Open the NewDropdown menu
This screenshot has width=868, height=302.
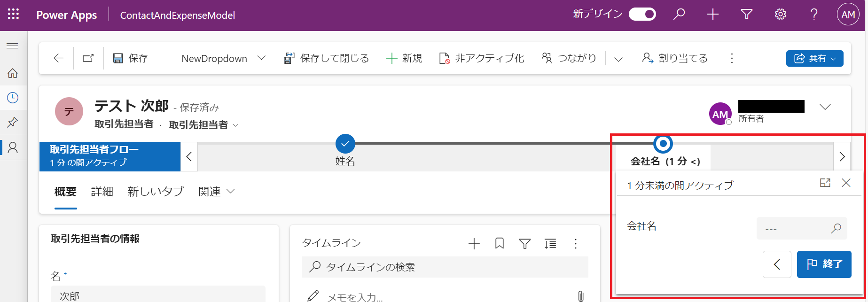[x=224, y=58]
